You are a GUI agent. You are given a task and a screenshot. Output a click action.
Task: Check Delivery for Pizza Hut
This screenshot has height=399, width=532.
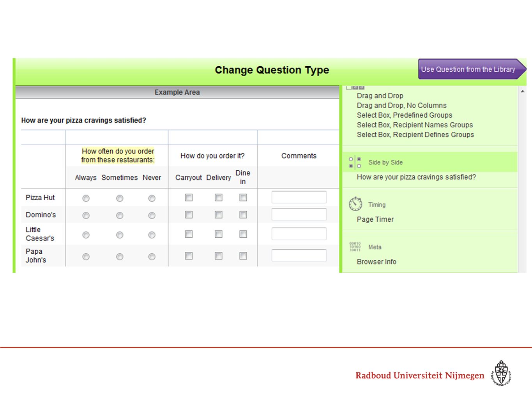click(219, 198)
